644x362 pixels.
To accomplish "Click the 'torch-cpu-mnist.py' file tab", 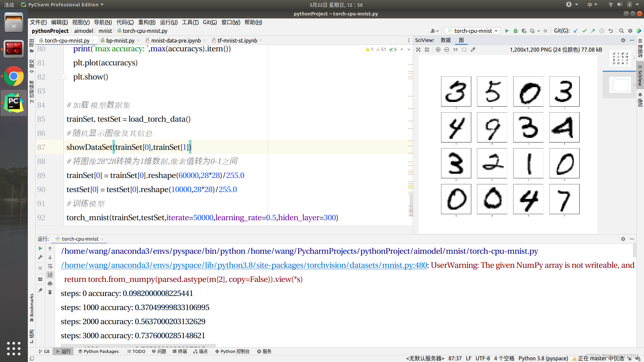I will [x=67, y=40].
